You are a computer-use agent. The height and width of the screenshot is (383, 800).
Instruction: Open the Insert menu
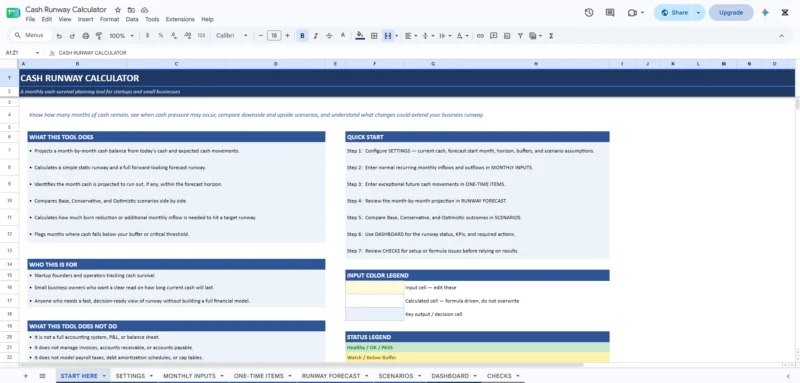85,19
